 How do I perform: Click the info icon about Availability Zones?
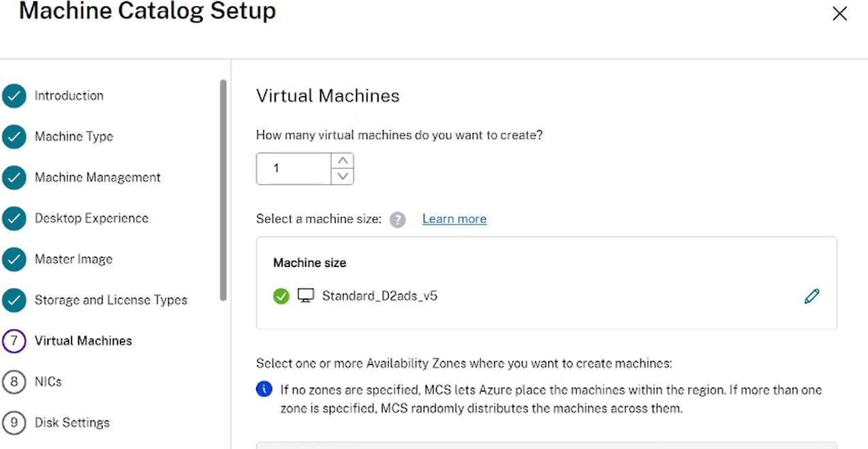click(x=264, y=389)
